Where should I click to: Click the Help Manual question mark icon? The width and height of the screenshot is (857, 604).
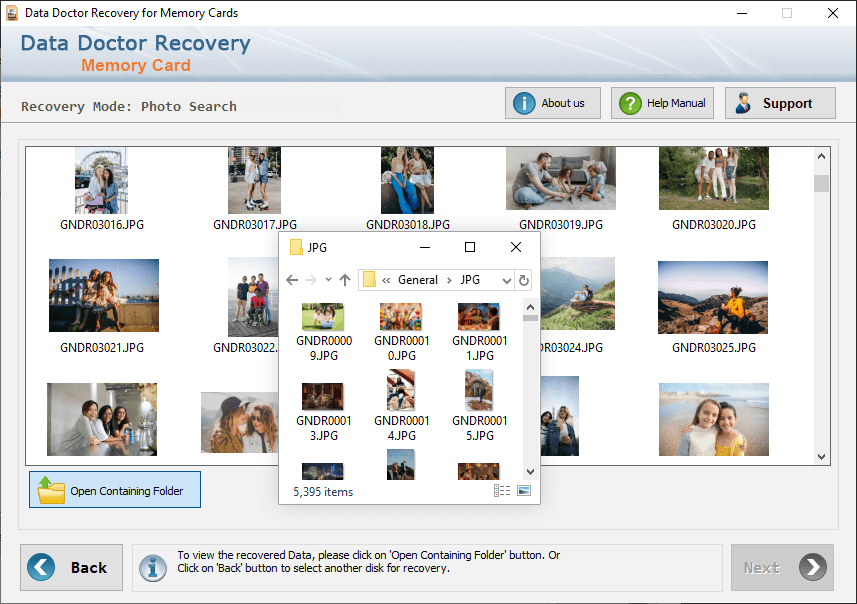[630, 103]
